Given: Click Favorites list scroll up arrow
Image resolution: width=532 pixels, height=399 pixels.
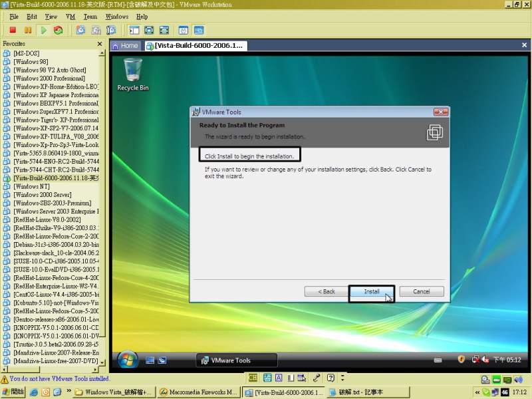Looking at the screenshot, I should (102, 53).
